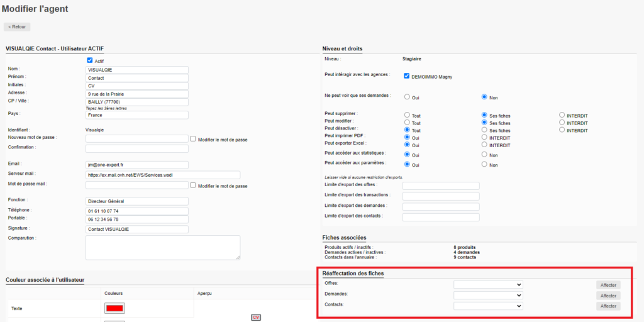
Task: Open the Offres reassignment dropdown
Action: pyautogui.click(x=488, y=285)
